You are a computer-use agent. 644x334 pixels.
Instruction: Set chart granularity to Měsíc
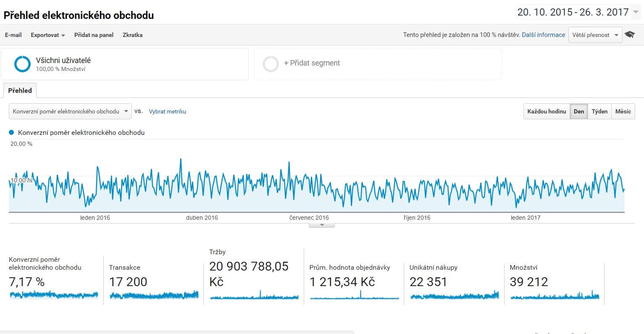pyautogui.click(x=623, y=111)
